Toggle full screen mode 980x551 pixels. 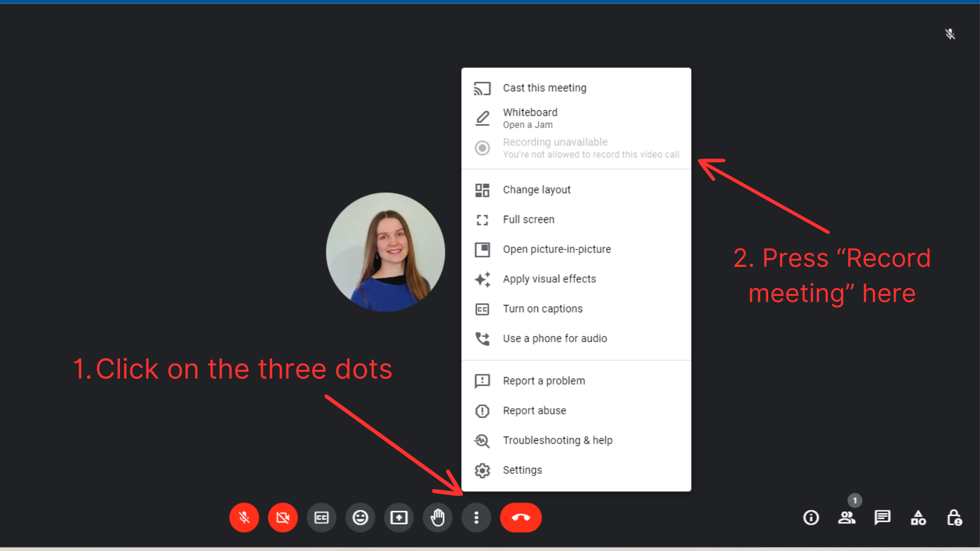pyautogui.click(x=528, y=219)
